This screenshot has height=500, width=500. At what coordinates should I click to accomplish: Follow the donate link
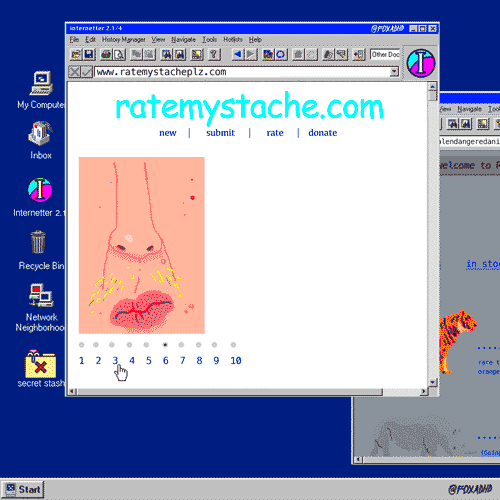coord(322,133)
